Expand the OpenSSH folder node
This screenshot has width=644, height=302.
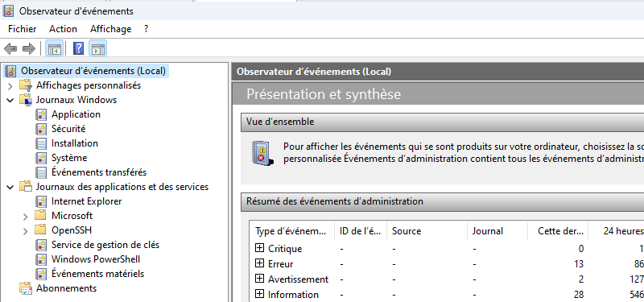tap(26, 230)
